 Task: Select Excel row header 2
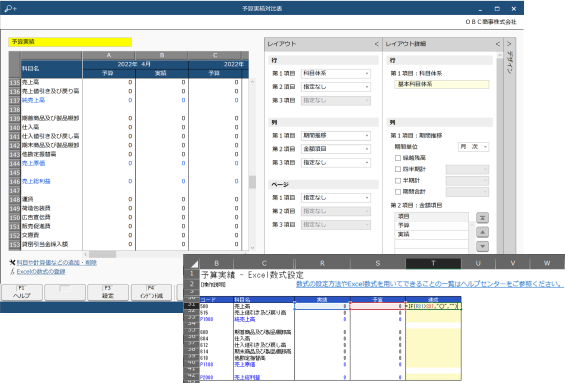[x=192, y=284]
